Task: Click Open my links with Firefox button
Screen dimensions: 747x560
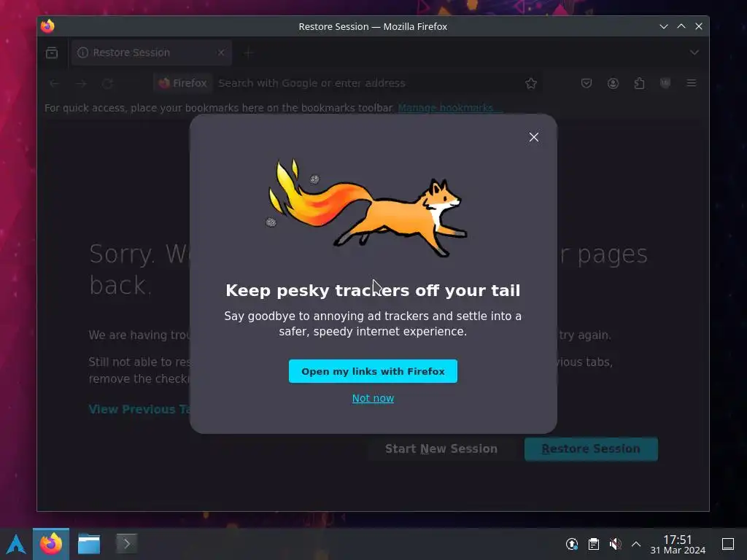Action: (373, 371)
